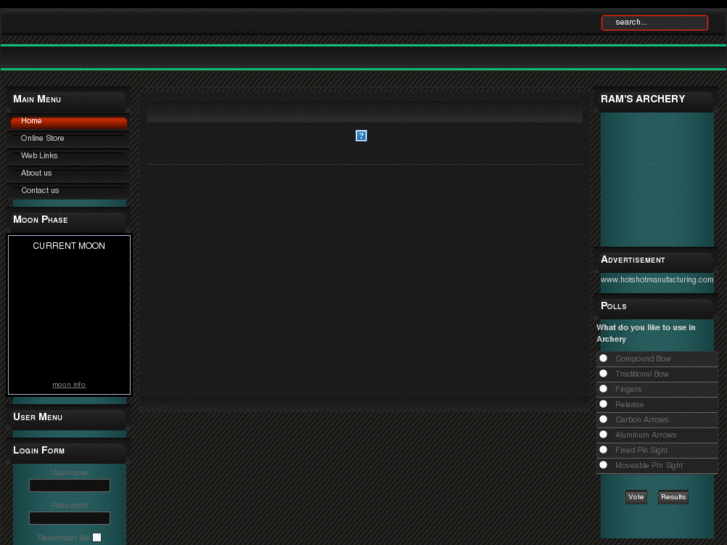The height and width of the screenshot is (545, 727).
Task: Open the About us page
Action: tap(69, 173)
